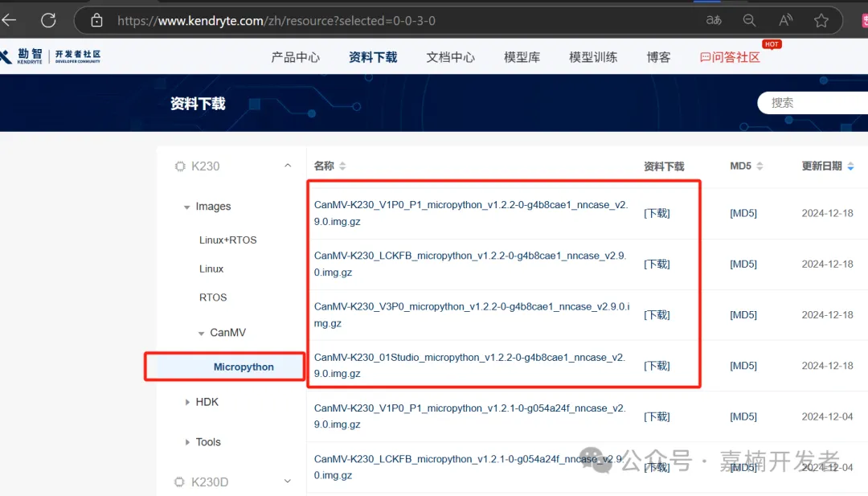This screenshot has height=496, width=868.
Task: Click the 搜索 search field
Action: (812, 102)
